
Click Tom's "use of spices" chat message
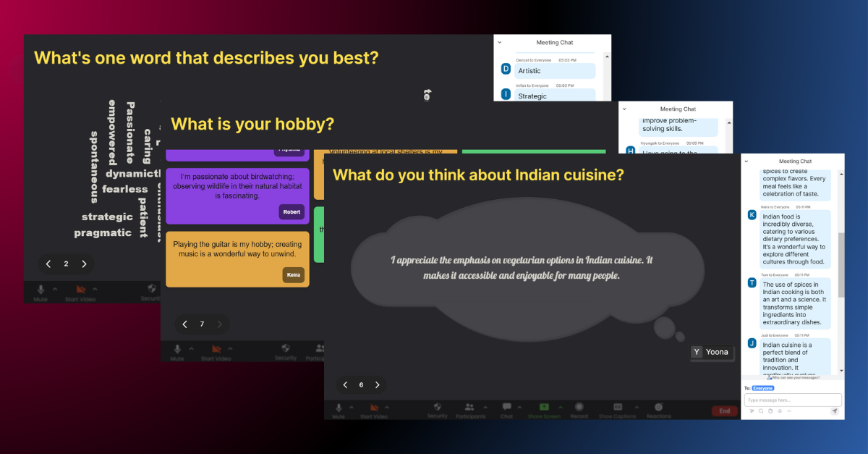(795, 303)
